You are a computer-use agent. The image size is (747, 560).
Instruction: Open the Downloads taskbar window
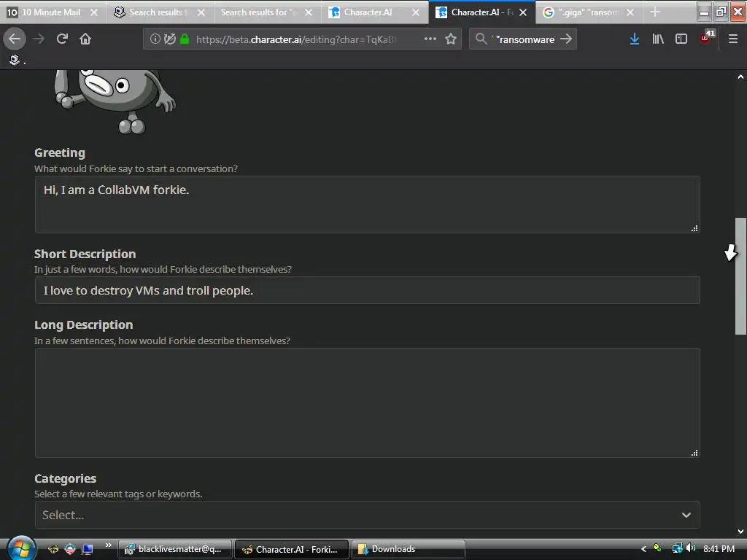coord(408,550)
